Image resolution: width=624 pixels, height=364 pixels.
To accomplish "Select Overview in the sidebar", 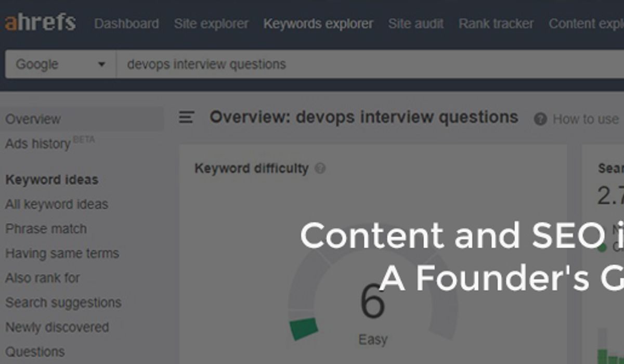I will coord(82,119).
